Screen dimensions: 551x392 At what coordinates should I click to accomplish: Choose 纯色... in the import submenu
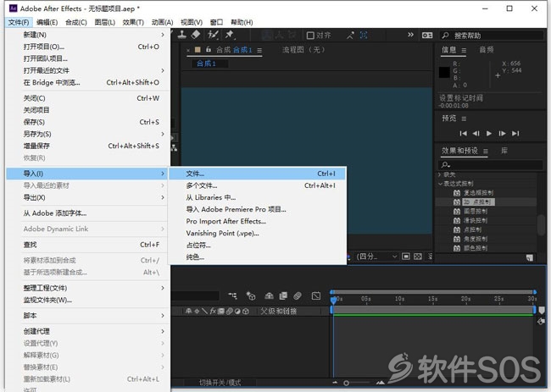[x=257, y=257]
